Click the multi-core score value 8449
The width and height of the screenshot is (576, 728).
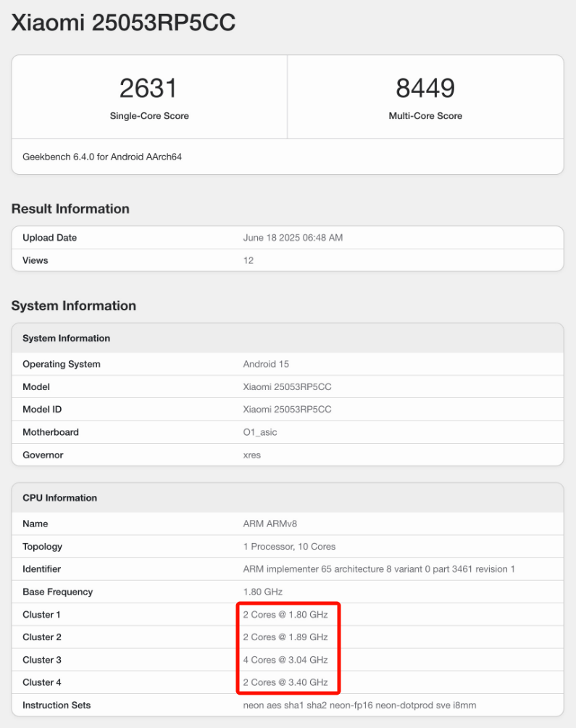425,88
